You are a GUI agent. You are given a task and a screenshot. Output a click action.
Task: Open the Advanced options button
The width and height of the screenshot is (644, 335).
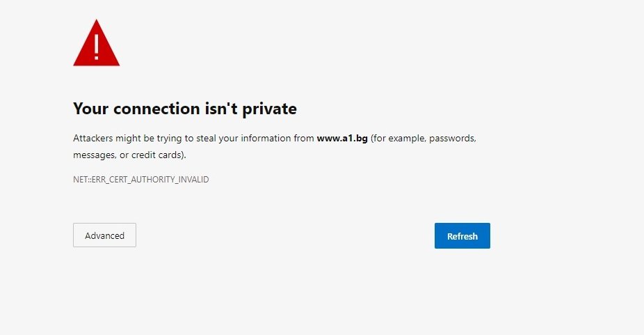(x=104, y=235)
